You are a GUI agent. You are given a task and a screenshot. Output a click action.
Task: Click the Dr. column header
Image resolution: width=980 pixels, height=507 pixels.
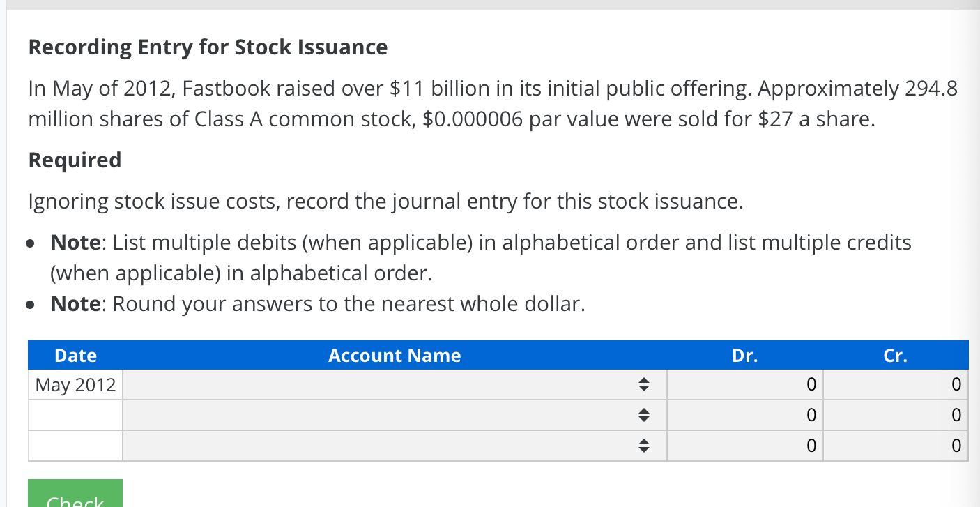744,355
